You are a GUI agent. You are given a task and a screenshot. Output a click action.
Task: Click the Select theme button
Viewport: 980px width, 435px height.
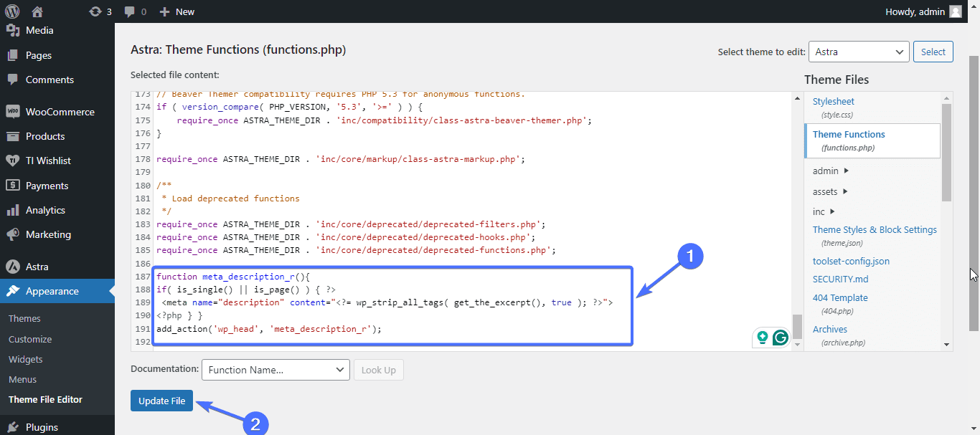pyautogui.click(x=933, y=52)
